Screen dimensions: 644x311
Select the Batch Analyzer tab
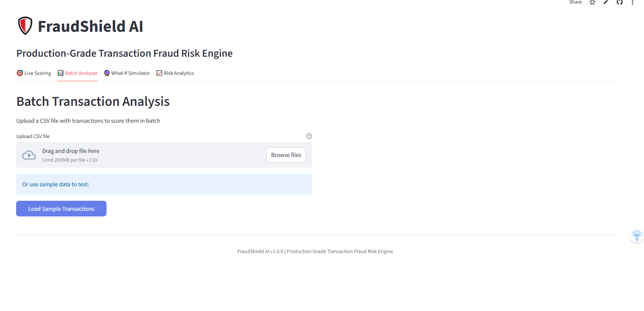point(78,73)
